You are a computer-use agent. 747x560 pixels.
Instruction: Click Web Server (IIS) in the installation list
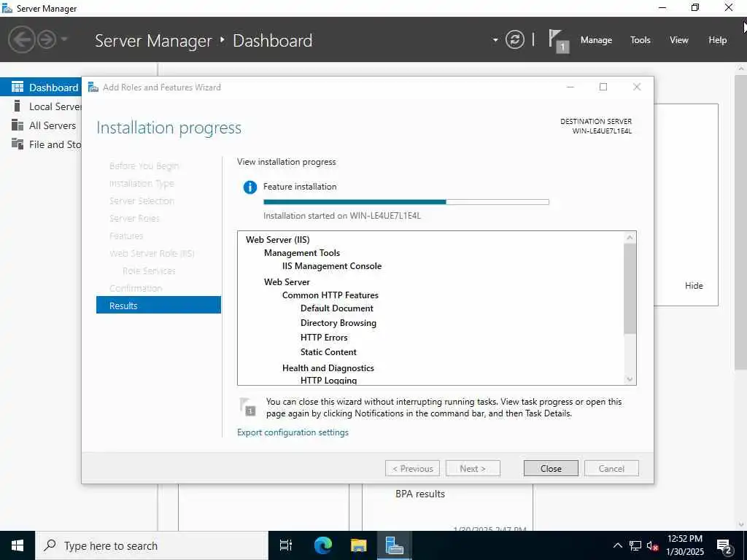(x=277, y=239)
